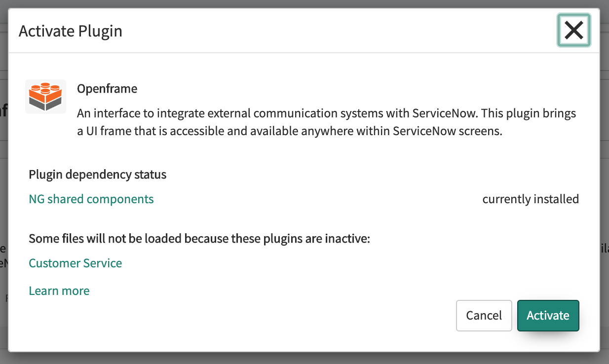This screenshot has height=364, width=609.
Task: Click the Openframe plugin name heading
Action: click(107, 89)
